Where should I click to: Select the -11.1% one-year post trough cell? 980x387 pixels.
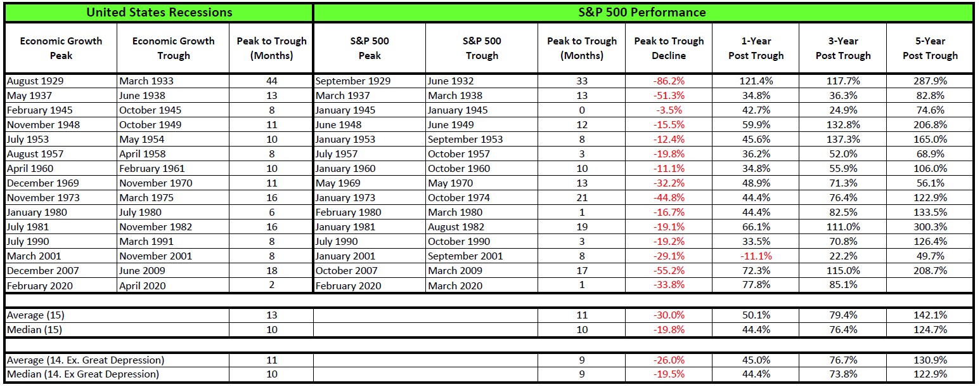coord(756,256)
